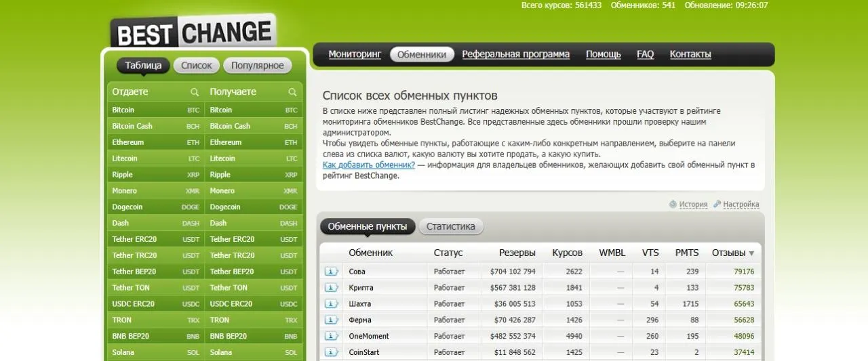Select Обменники in the top menu

point(422,54)
